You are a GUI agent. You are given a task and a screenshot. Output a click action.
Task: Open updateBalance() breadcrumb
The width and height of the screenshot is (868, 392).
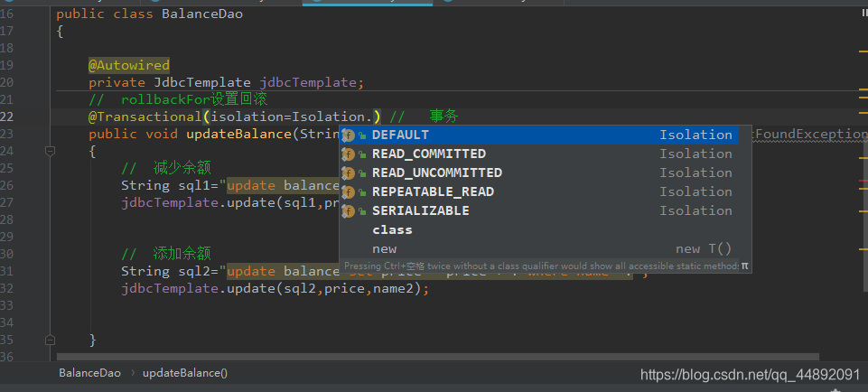(185, 373)
